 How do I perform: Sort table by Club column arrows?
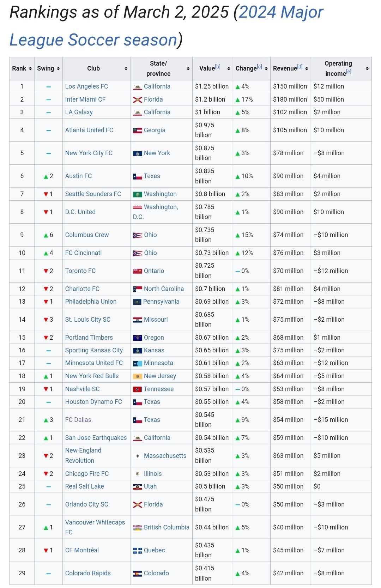click(x=126, y=68)
